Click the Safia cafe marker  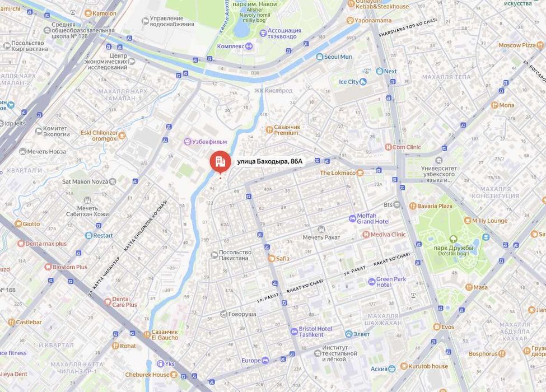pos(272,258)
